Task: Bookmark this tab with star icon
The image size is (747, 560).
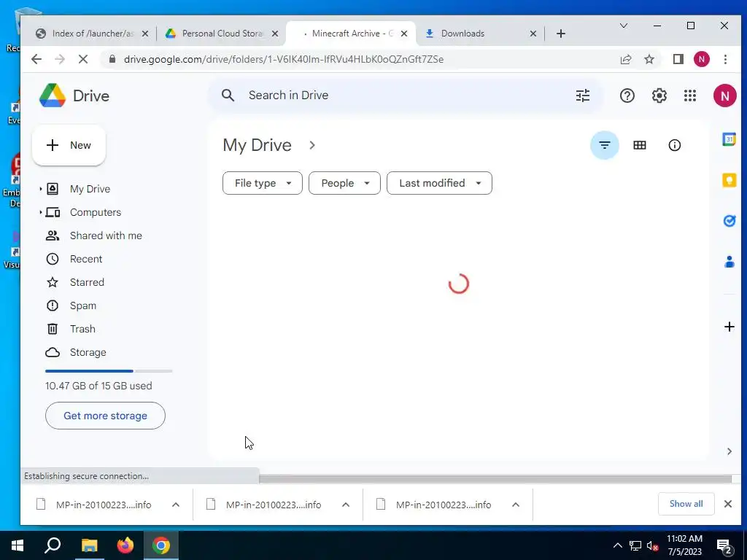Action: coord(649,59)
